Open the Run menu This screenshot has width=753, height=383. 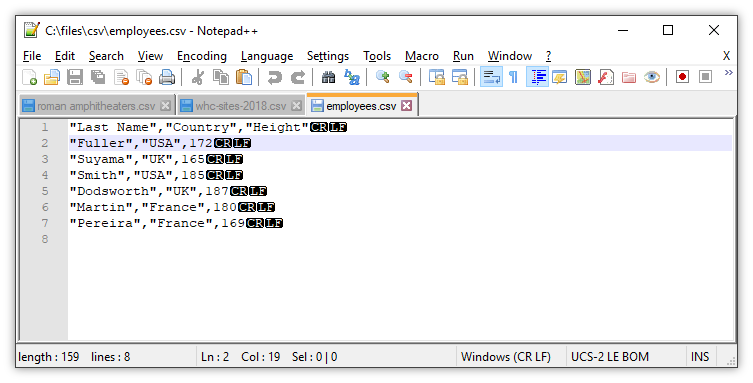coord(463,56)
